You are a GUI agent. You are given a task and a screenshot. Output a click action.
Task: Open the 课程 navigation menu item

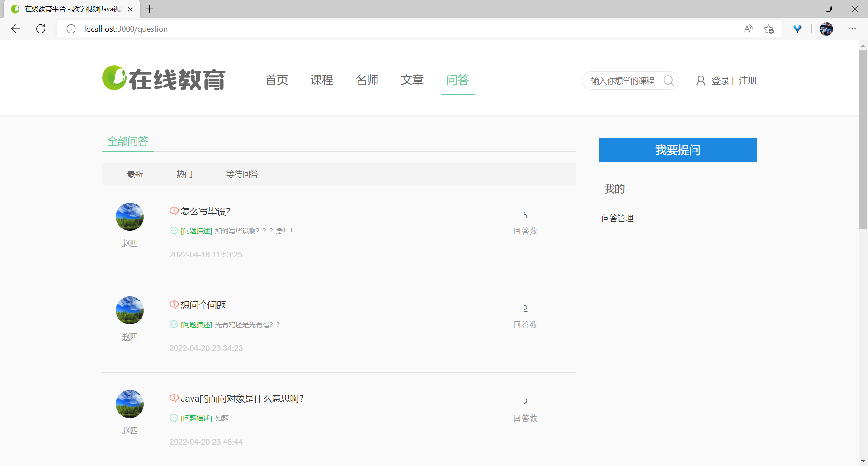pos(321,80)
